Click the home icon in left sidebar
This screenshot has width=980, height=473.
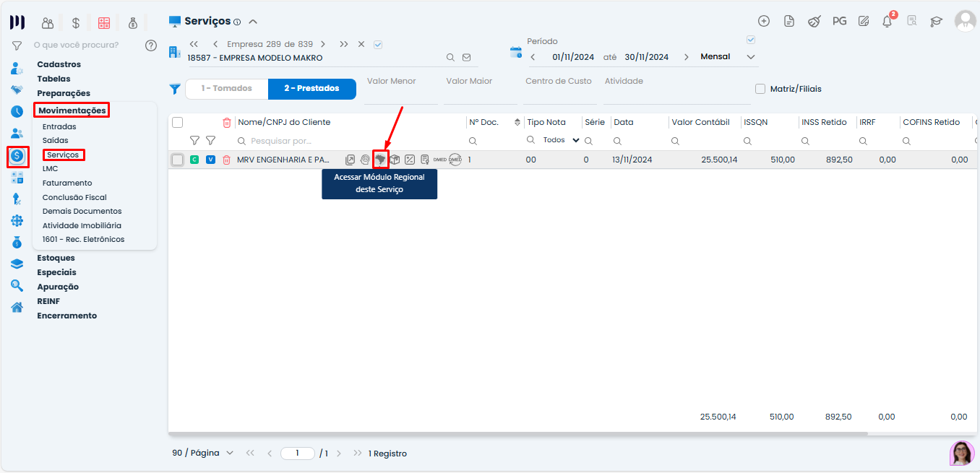coord(17,307)
